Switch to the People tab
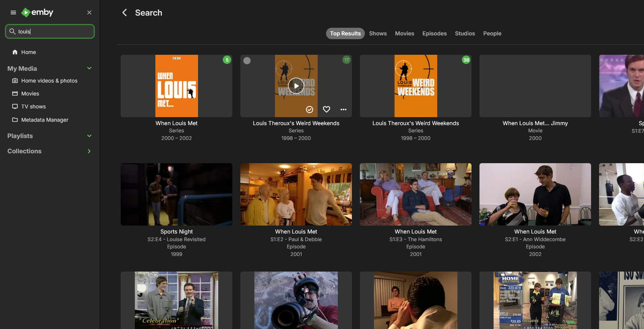This screenshot has width=644, height=329. coord(492,33)
